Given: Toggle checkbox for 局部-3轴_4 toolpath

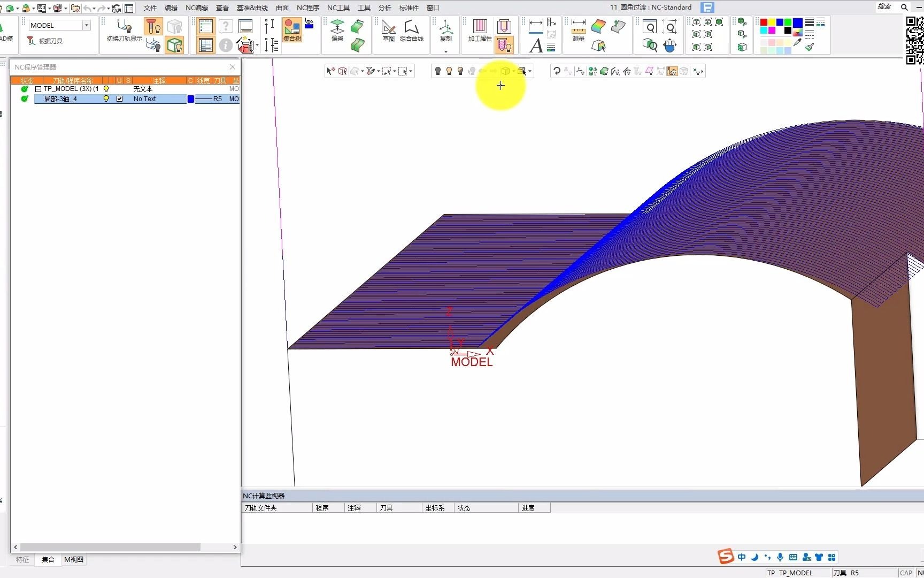Looking at the screenshot, I should point(119,99).
